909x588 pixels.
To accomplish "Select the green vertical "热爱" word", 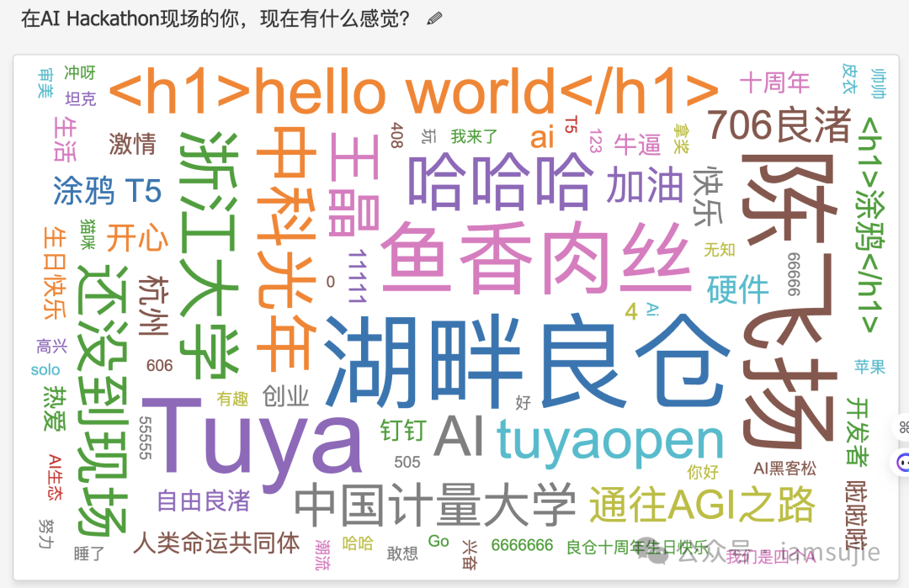I will (55, 408).
